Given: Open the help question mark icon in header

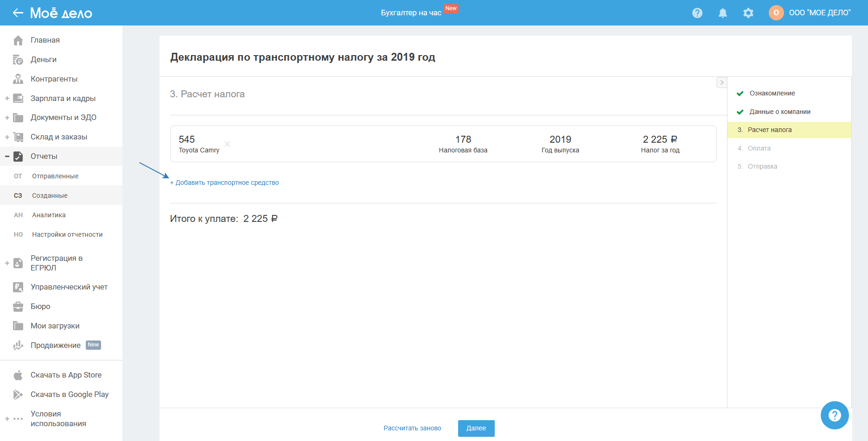Looking at the screenshot, I should coord(697,13).
